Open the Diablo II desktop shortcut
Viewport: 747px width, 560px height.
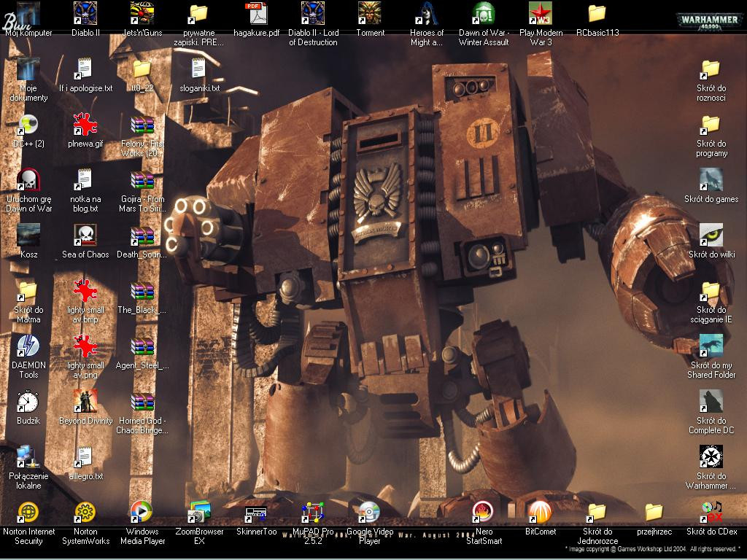(85, 13)
